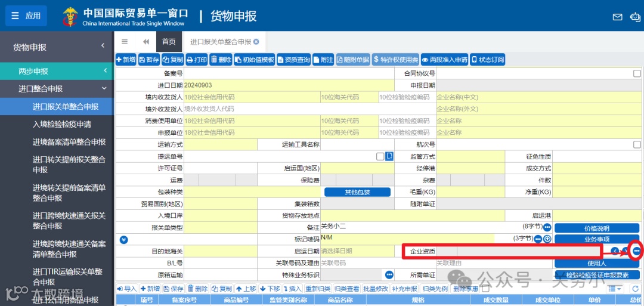Click the 业务事项 button
The height and width of the screenshot is (306, 644).
(x=597, y=239)
